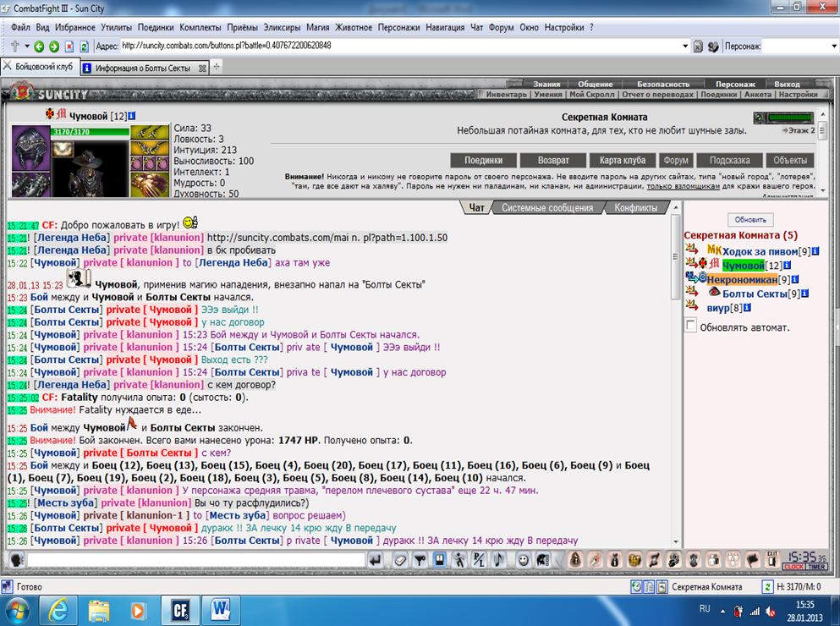Toggle Обновлять автомат. checkbox

point(690,325)
